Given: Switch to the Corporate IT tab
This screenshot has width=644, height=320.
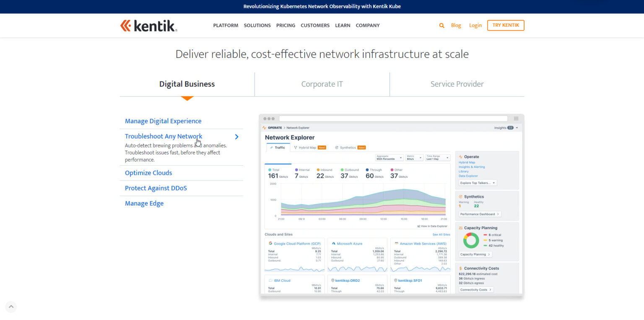Looking at the screenshot, I should click(x=322, y=84).
